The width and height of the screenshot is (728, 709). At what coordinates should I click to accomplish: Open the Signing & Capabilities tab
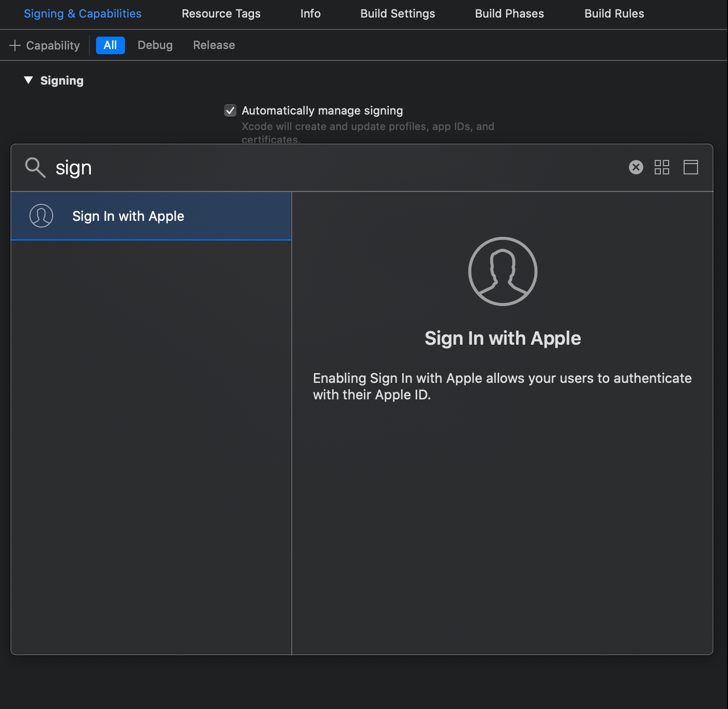(x=83, y=14)
